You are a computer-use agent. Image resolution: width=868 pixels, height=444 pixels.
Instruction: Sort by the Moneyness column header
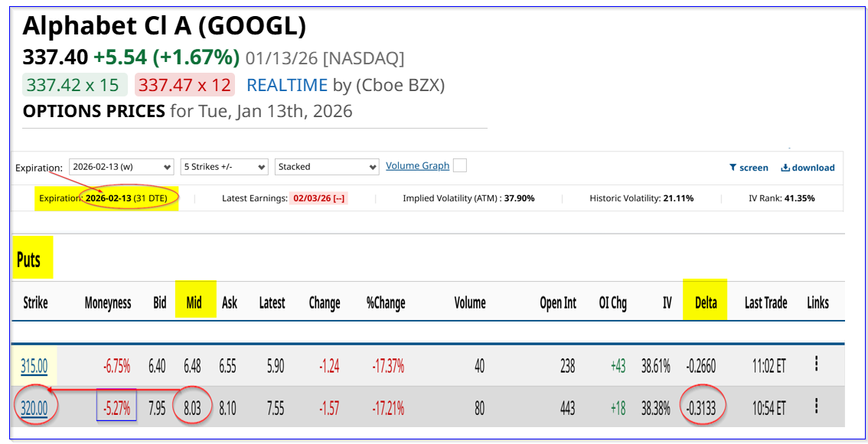(x=108, y=303)
